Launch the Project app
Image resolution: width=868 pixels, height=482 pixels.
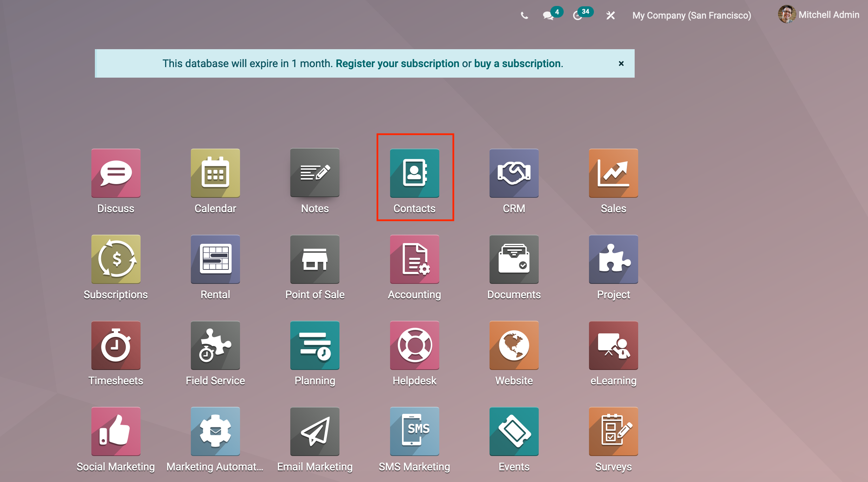(x=614, y=259)
